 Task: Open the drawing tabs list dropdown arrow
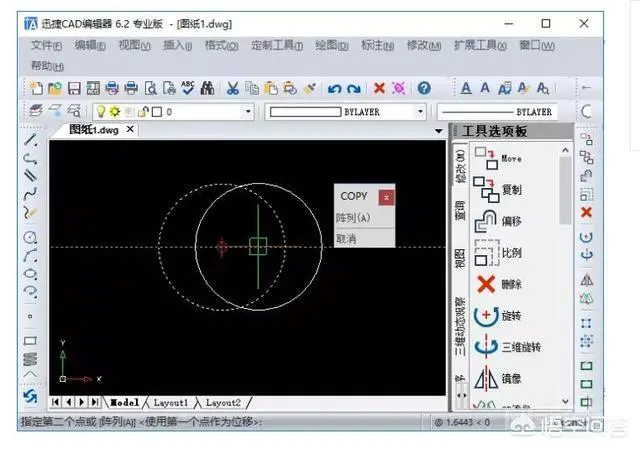[x=438, y=131]
